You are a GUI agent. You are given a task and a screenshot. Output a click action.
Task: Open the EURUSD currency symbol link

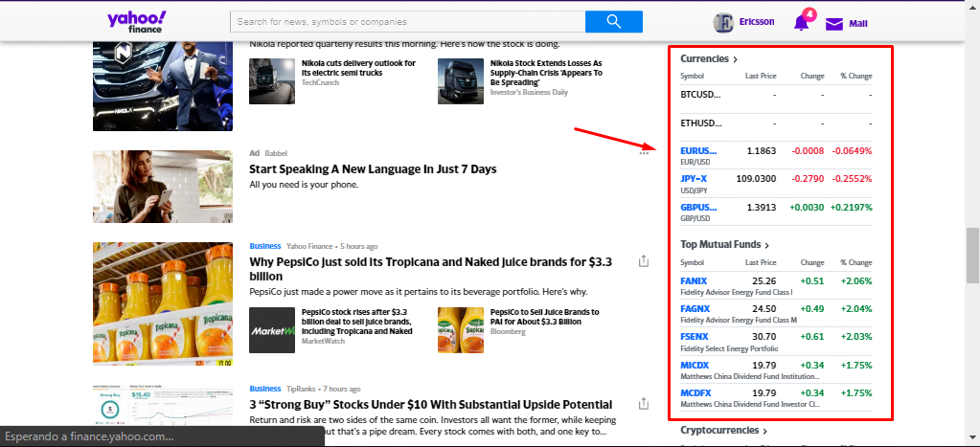(698, 150)
